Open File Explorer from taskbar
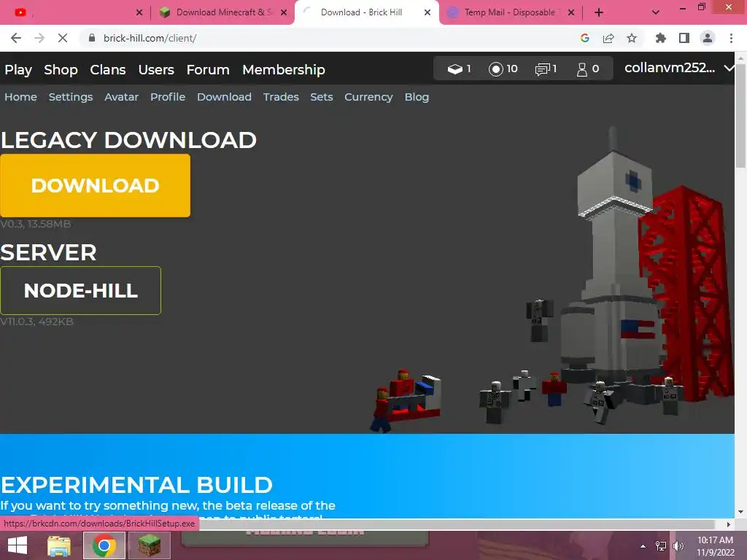747x560 pixels. (59, 545)
